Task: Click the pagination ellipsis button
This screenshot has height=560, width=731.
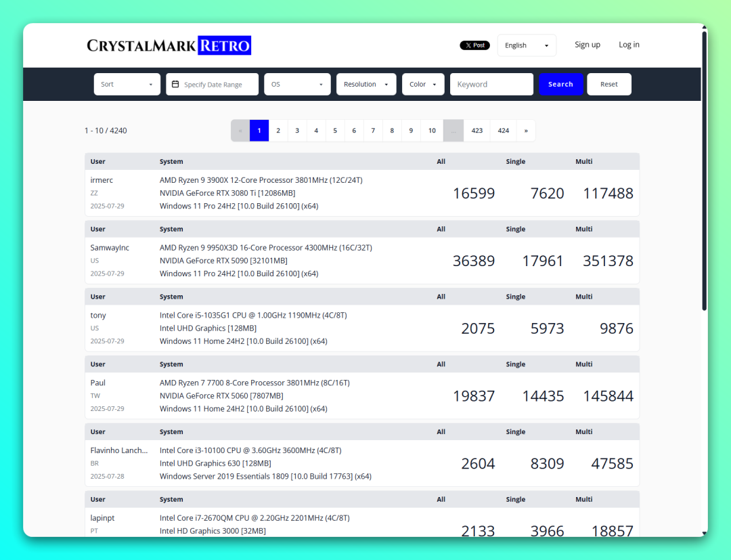Action: click(453, 131)
